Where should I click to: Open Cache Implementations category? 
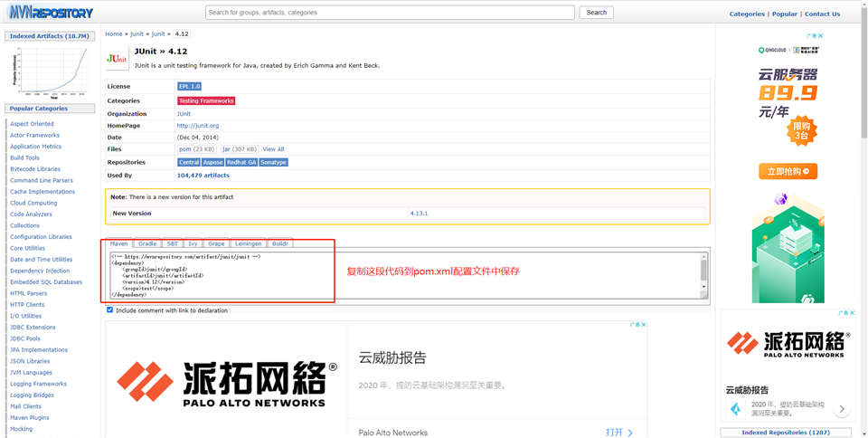click(x=42, y=192)
